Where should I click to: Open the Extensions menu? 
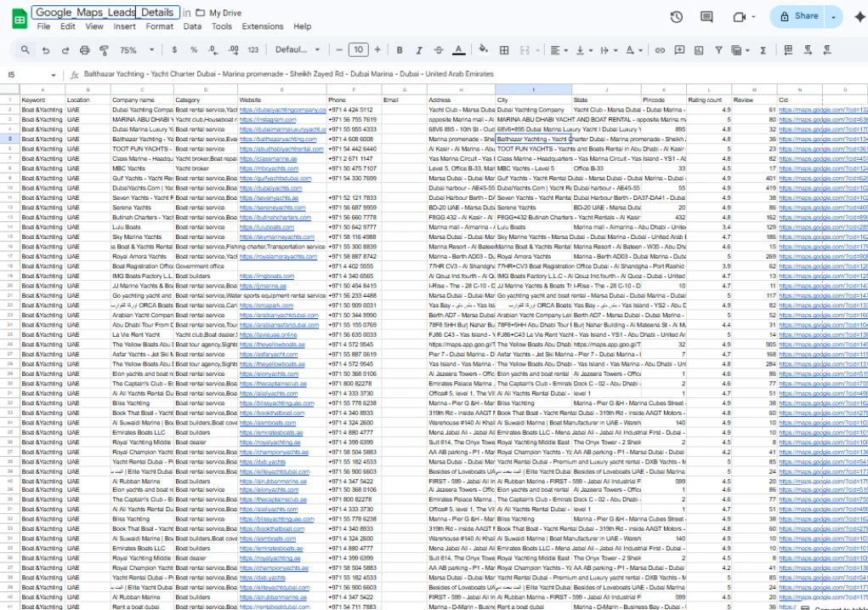[x=263, y=26]
